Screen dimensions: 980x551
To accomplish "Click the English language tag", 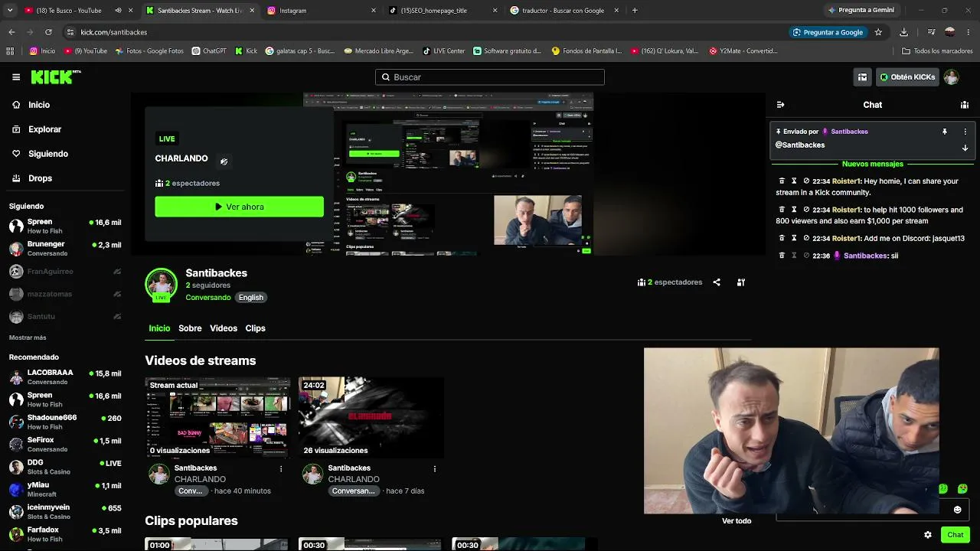I will (250, 298).
